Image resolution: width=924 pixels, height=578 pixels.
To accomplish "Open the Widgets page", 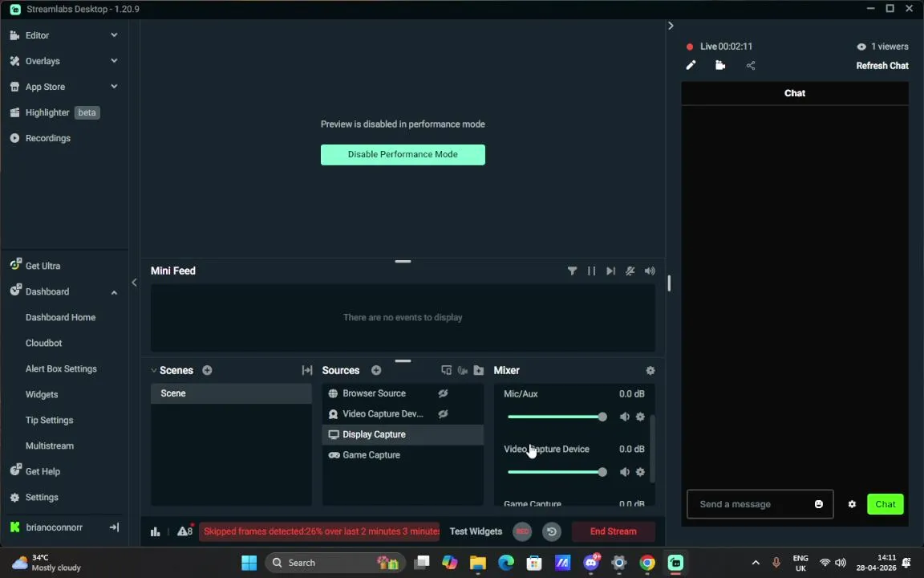I will [x=41, y=395].
